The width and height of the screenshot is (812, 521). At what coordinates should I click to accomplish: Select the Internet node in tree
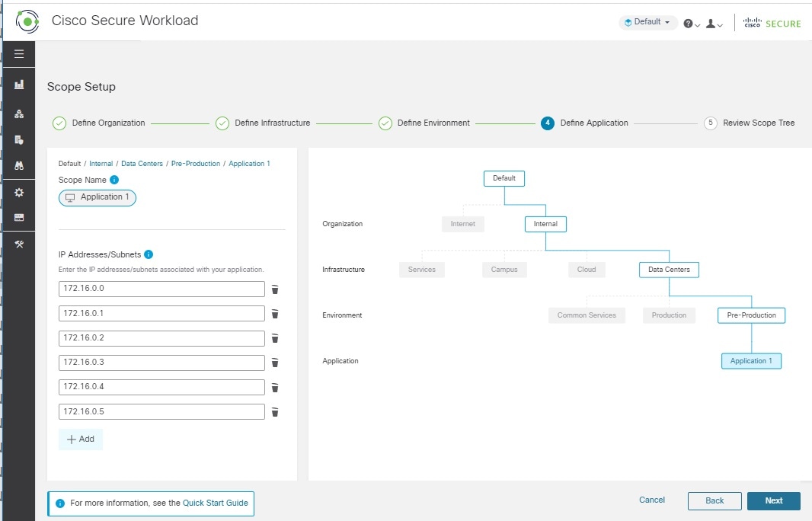coord(463,224)
